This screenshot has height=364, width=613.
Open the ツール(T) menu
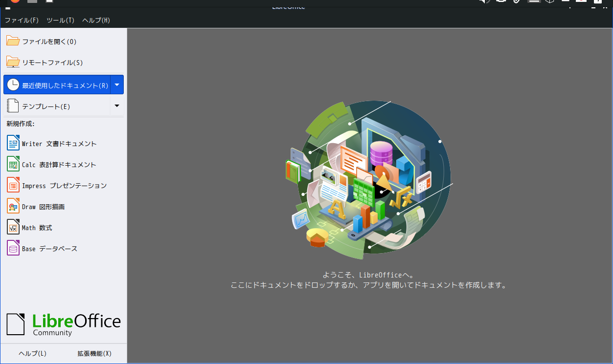click(x=60, y=21)
